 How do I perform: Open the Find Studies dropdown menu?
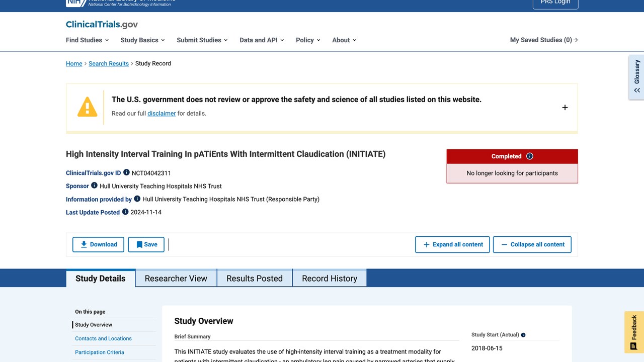coord(87,40)
